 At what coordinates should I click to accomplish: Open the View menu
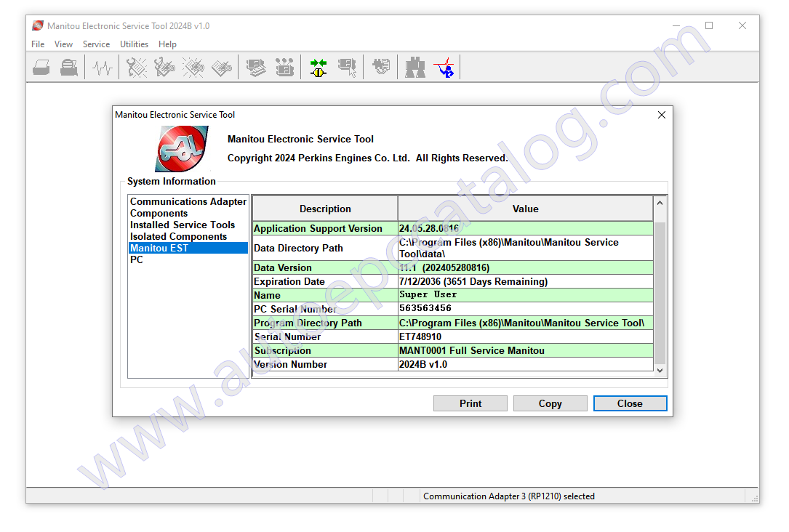[63, 44]
